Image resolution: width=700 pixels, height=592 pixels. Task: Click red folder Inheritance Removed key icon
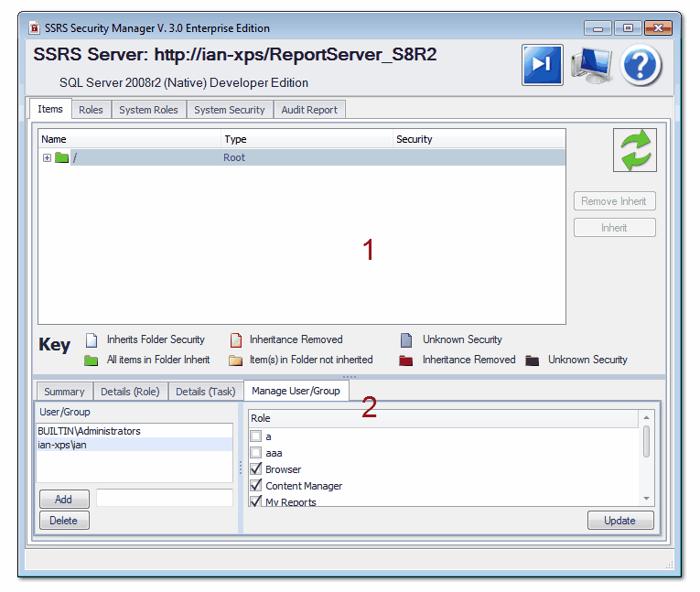[405, 361]
